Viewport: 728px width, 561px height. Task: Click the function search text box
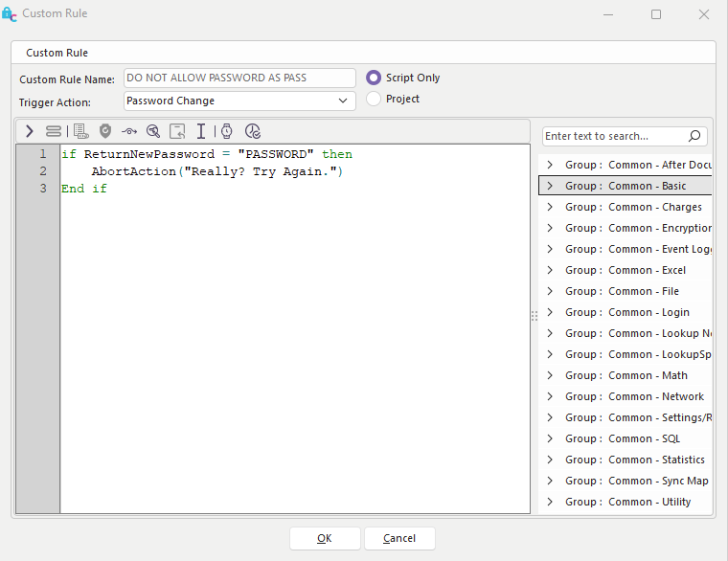[x=615, y=136]
